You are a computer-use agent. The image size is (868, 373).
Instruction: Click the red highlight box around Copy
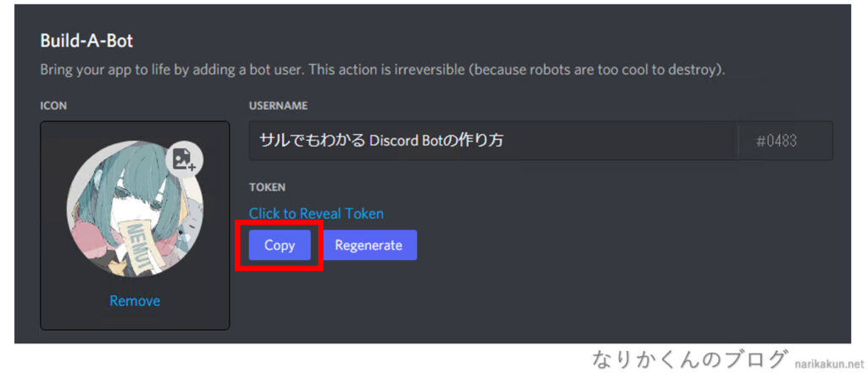[x=279, y=245]
